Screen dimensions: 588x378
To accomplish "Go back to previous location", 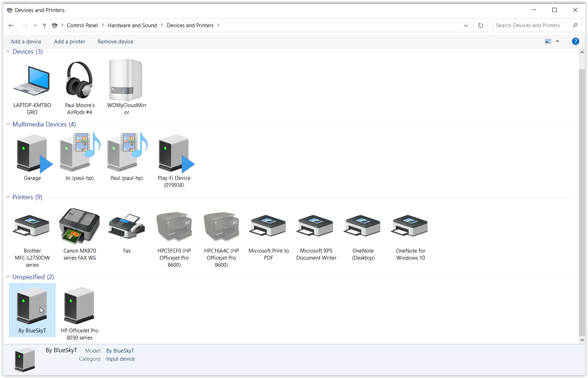I will (11, 25).
